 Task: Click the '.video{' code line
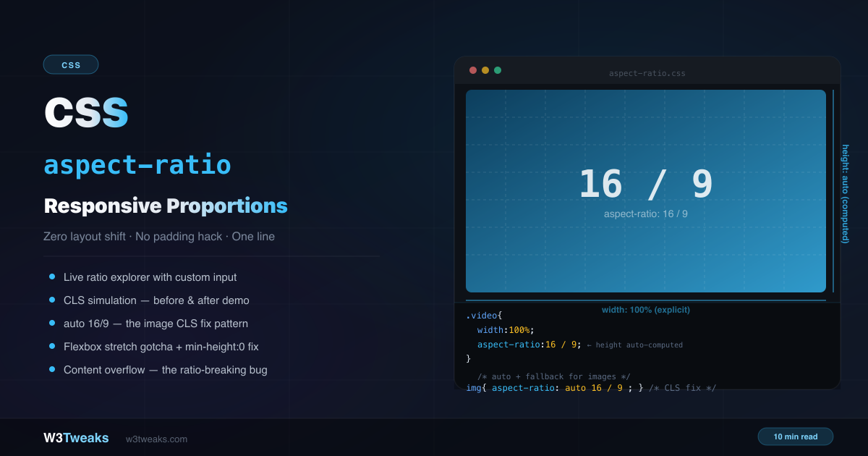(484, 316)
